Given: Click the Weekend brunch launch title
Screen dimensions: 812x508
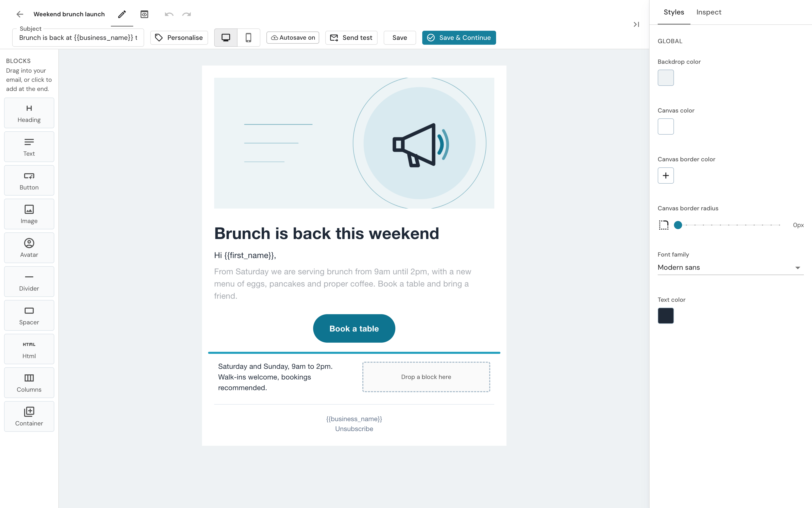Looking at the screenshot, I should [x=69, y=14].
